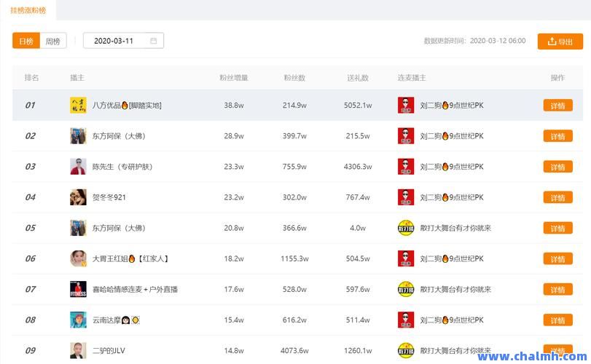Click 散打哥 yellow avatar in row 05
Screen dimensions: 591x364
point(406,228)
